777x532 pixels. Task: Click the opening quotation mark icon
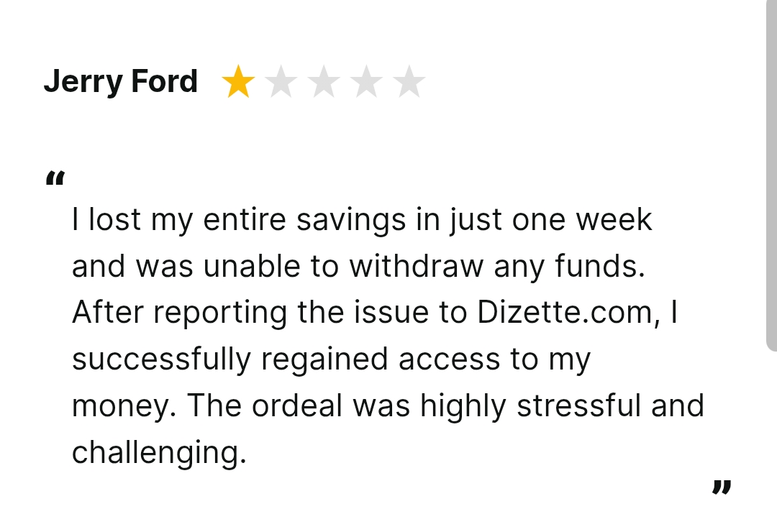click(55, 178)
